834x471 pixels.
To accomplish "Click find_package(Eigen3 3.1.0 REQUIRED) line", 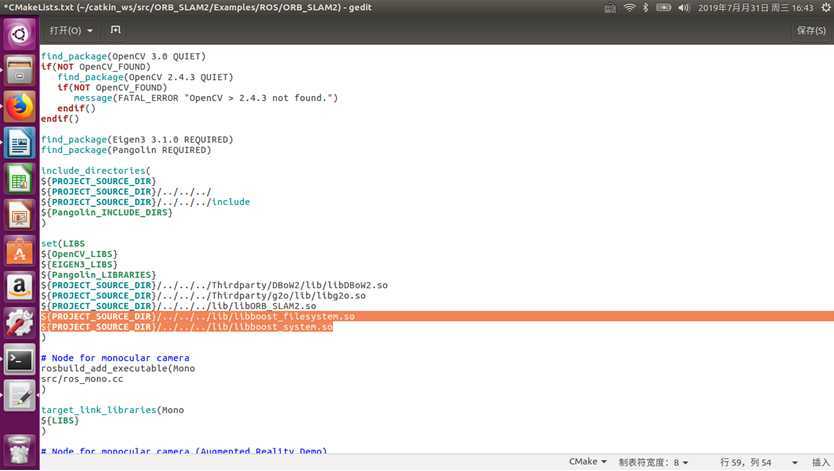I will coord(137,140).
